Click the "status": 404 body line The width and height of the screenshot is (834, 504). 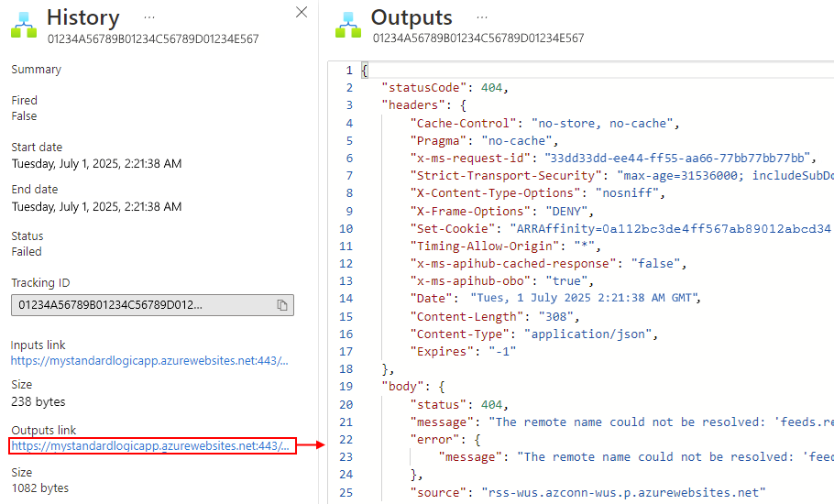[x=459, y=405]
